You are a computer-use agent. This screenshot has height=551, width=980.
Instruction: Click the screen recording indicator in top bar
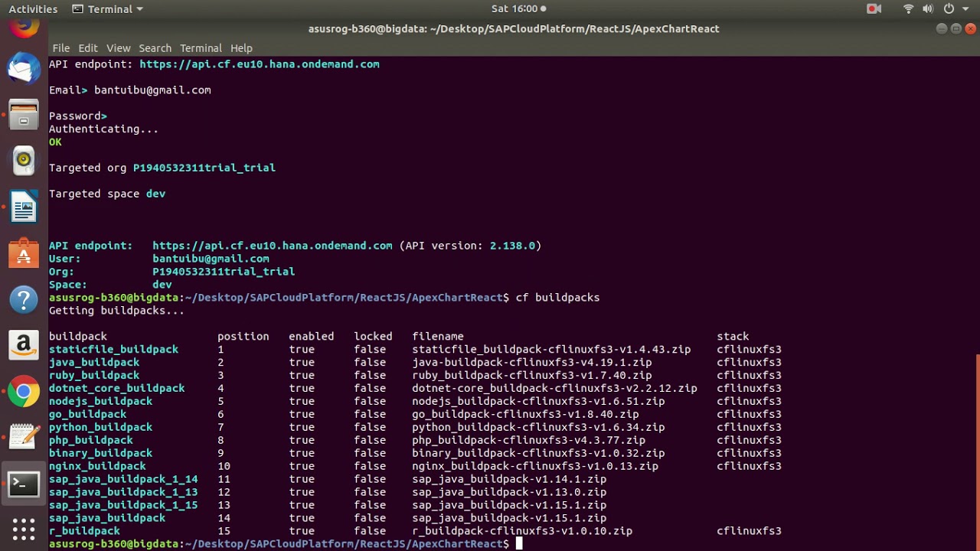[874, 9]
